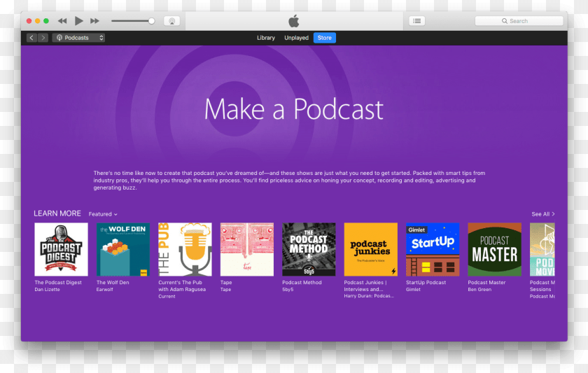Click The Podcast Digest title link
This screenshot has height=373, width=588.
click(x=58, y=282)
